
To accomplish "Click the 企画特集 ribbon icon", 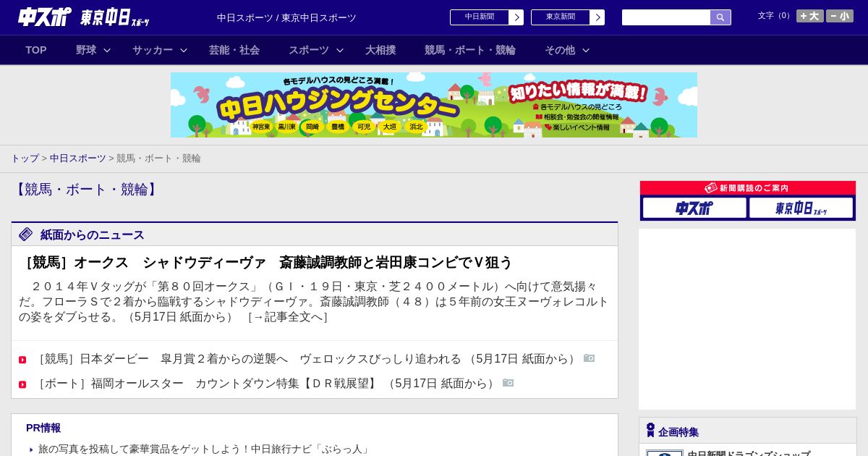I will (x=650, y=431).
